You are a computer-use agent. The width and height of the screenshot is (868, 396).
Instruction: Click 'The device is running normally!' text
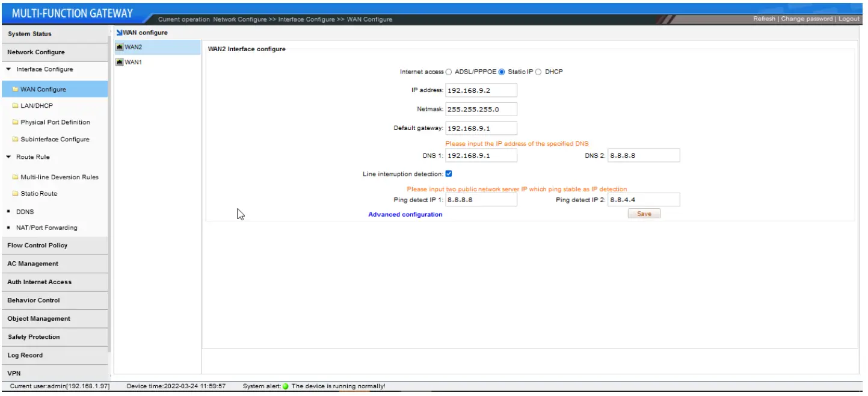(x=338, y=386)
